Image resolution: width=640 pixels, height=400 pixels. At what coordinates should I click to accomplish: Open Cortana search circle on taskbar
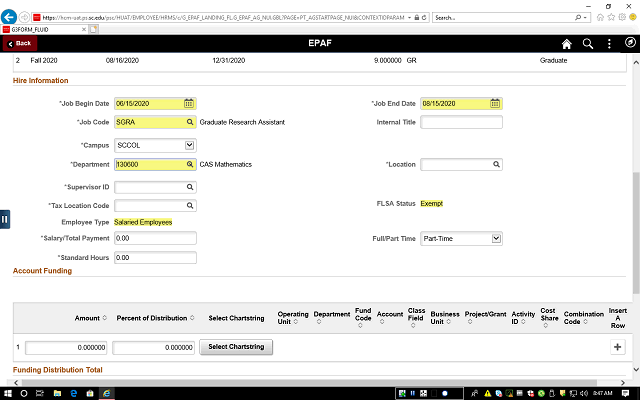click(x=24, y=393)
